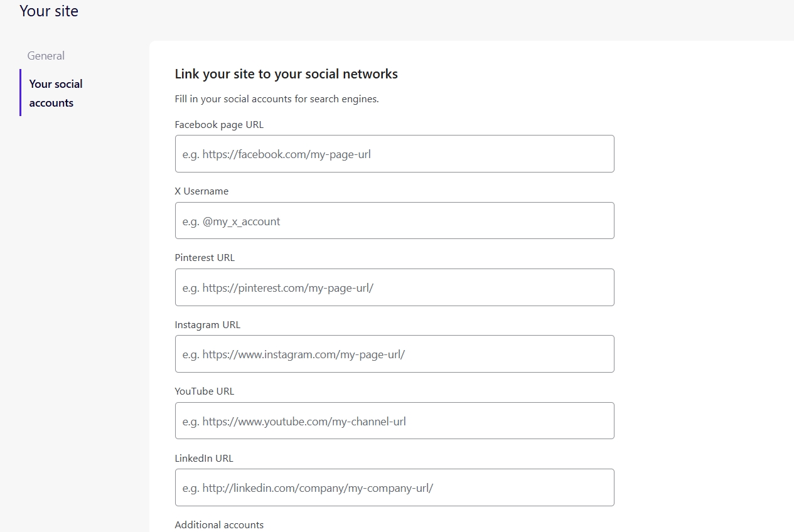Focus the YouTube URL input field

click(x=394, y=421)
